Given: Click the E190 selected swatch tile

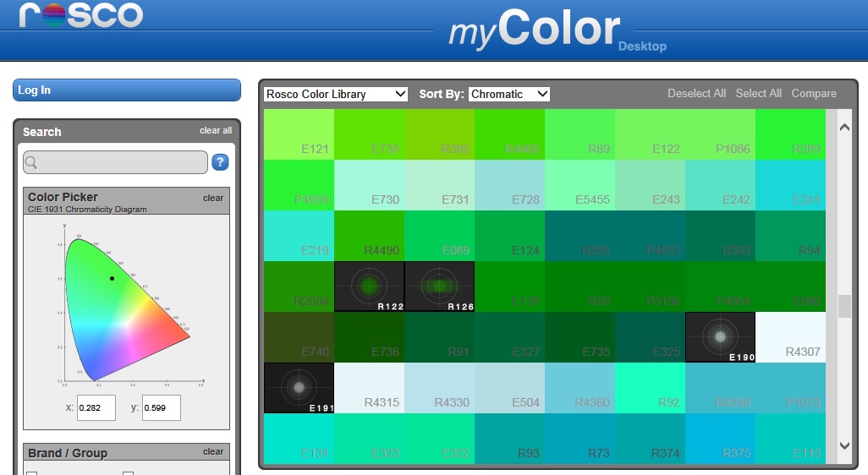Looking at the screenshot, I should 720,337.
